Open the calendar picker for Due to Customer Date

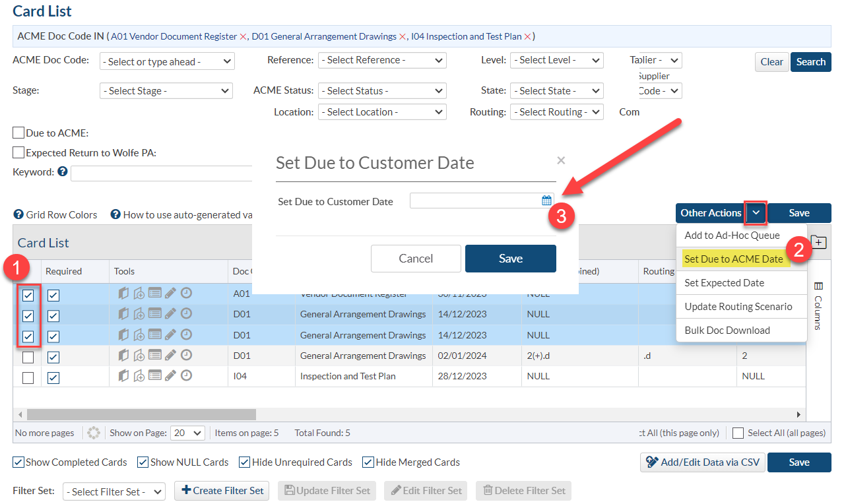[546, 200]
